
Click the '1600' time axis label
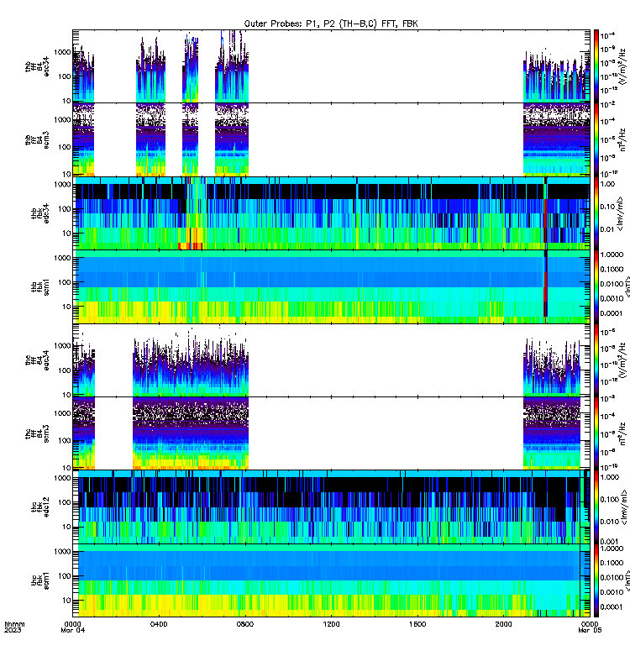click(417, 624)
